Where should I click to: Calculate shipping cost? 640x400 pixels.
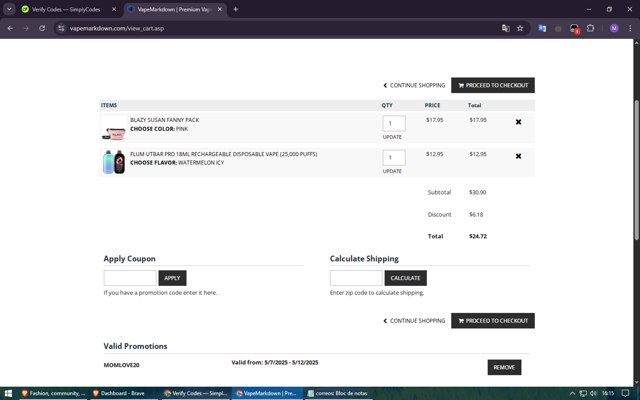pyautogui.click(x=405, y=278)
